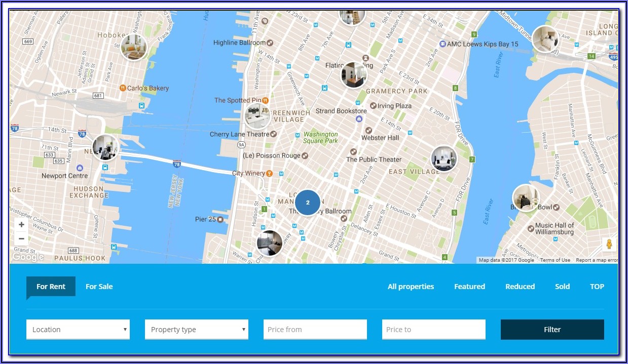Viewport: 628px width, 364px height.
Task: Zoom out of the map
Action: click(21, 238)
